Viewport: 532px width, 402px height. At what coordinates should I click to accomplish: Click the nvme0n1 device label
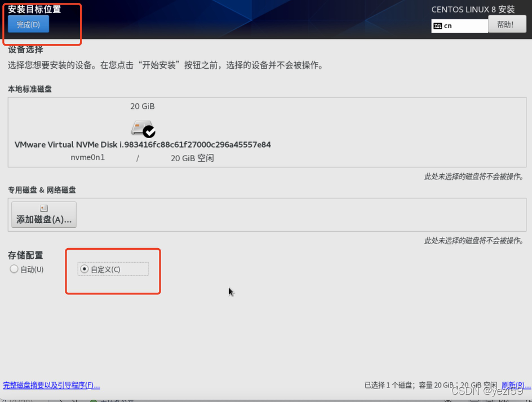(x=87, y=157)
